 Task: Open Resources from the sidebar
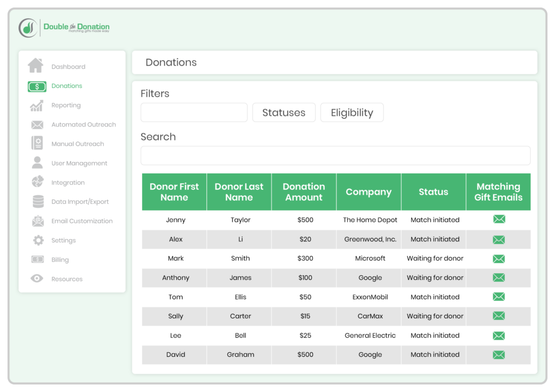click(67, 279)
